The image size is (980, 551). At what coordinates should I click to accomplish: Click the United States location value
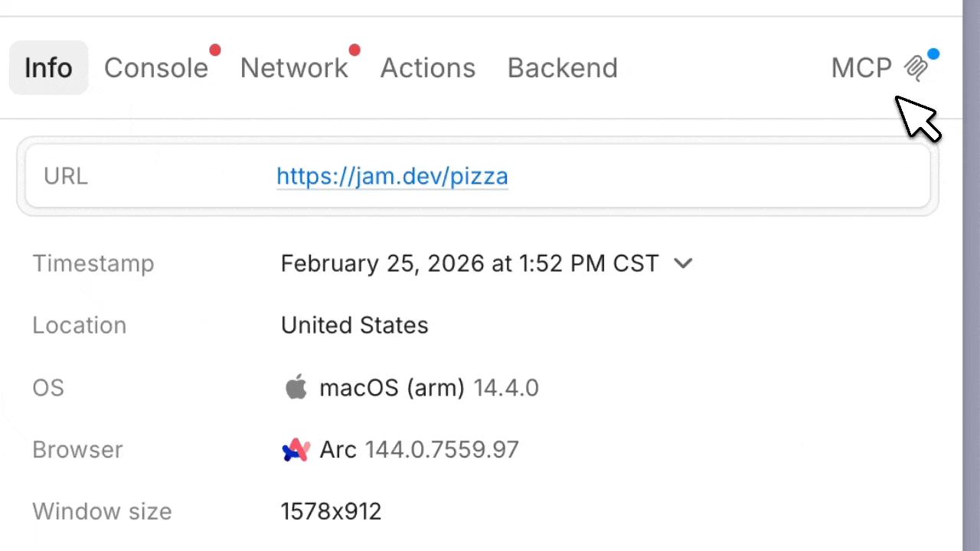click(x=354, y=325)
